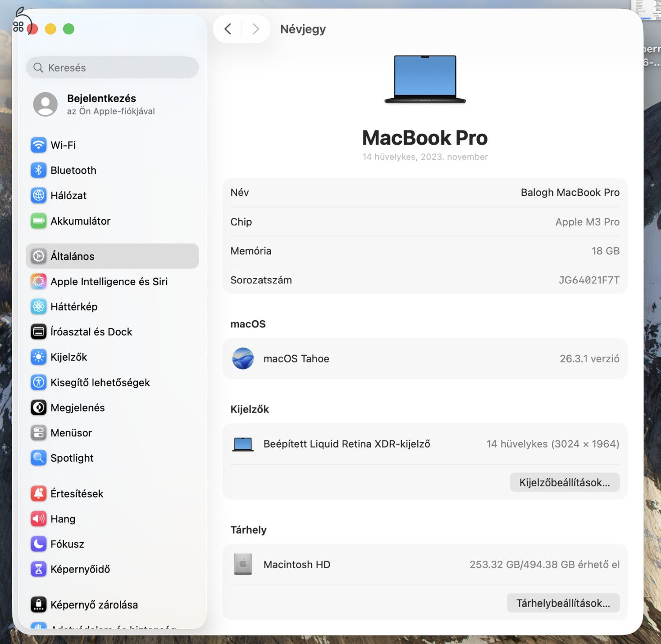Open Kisegítő lehetőségek accessibility settings
Image resolution: width=661 pixels, height=644 pixels.
pos(39,382)
